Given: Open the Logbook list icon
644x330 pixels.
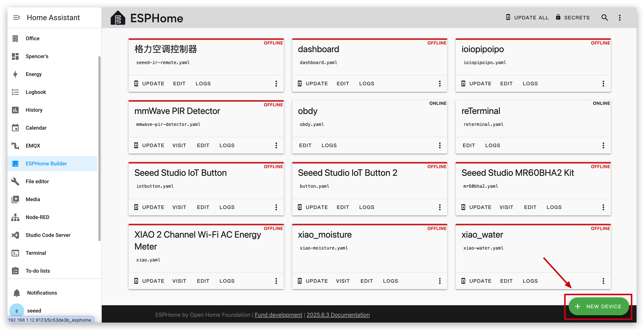Looking at the screenshot, I should click(15, 92).
